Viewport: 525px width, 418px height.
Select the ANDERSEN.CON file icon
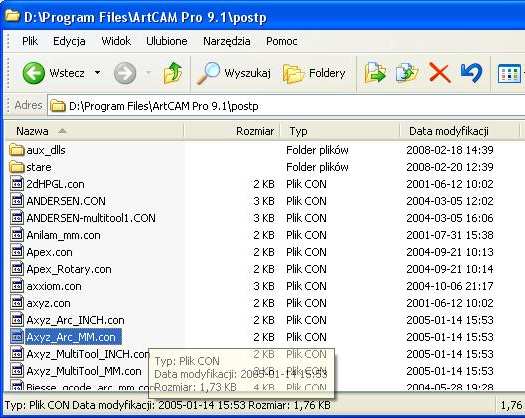(17, 201)
